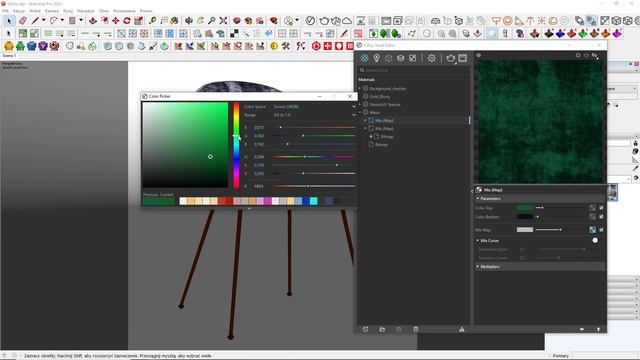Toggle the Mix Curve switch
640x360 pixels.
click(x=595, y=240)
